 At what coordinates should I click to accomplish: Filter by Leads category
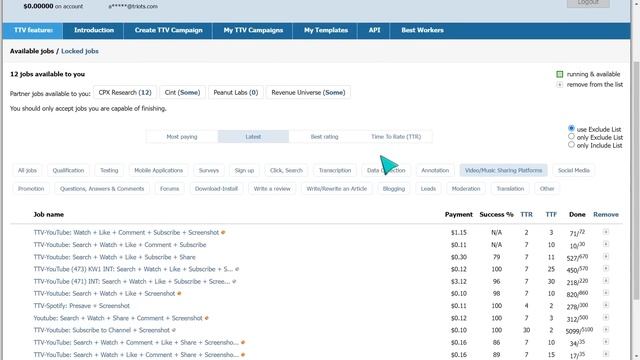(428, 189)
